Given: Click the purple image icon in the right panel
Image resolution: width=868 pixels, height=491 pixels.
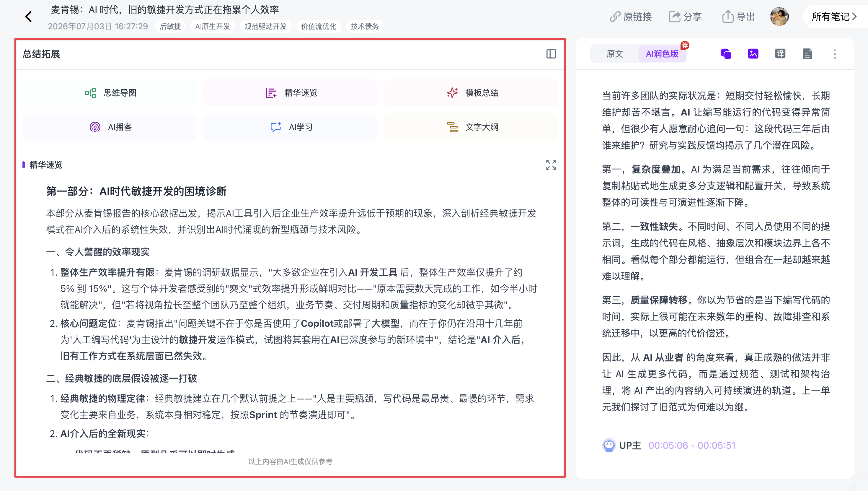Looking at the screenshot, I should 753,54.
